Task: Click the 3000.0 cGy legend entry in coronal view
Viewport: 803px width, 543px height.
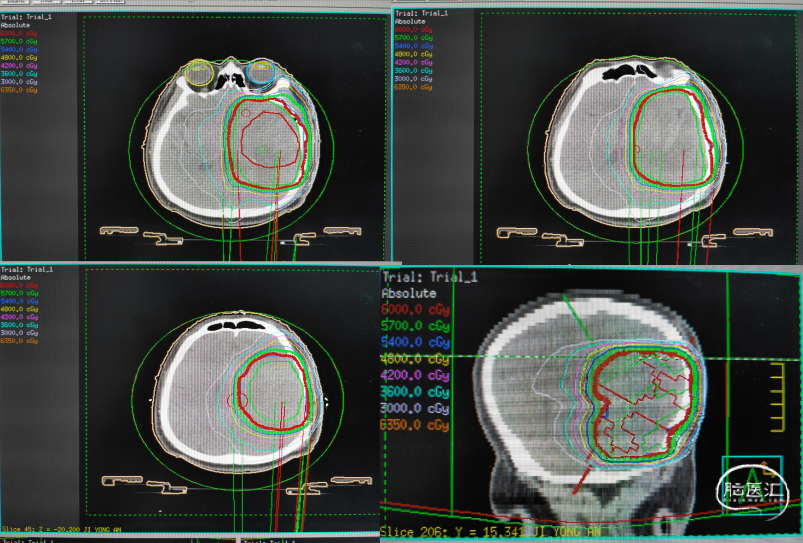Action: [x=415, y=409]
